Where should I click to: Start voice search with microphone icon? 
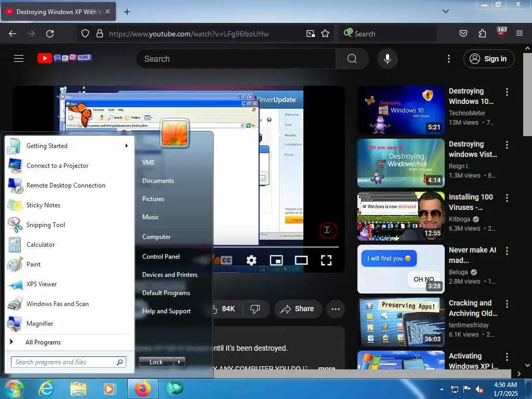[x=388, y=59]
